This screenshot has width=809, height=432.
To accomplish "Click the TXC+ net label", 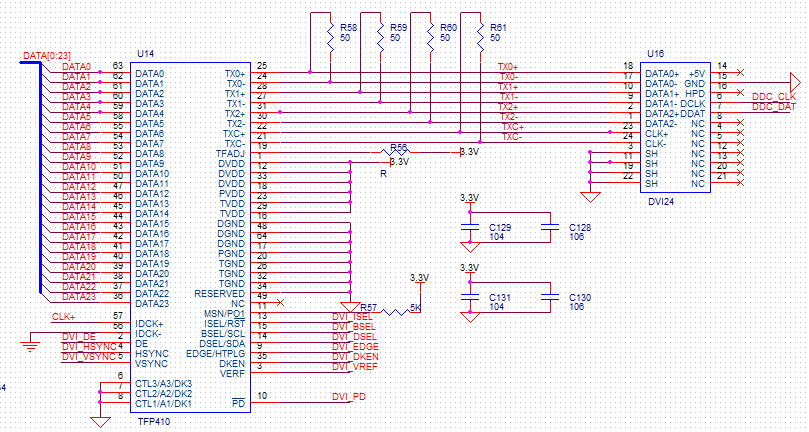I will point(512,127).
